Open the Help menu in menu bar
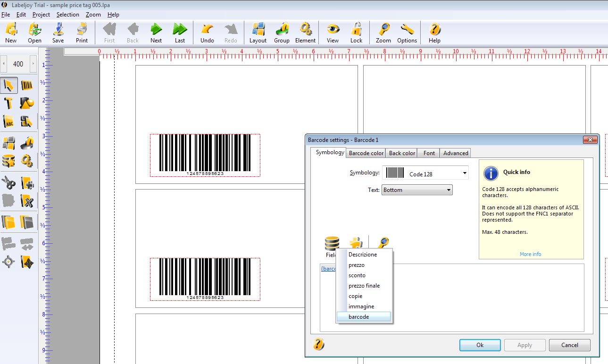Image resolution: width=608 pixels, height=364 pixels. click(113, 15)
